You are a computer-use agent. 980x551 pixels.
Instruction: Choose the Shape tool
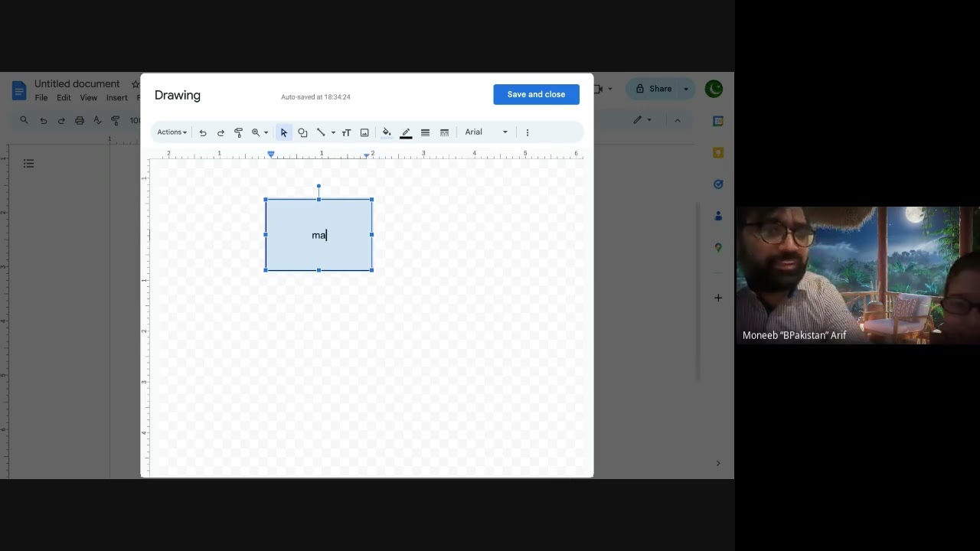click(x=302, y=132)
